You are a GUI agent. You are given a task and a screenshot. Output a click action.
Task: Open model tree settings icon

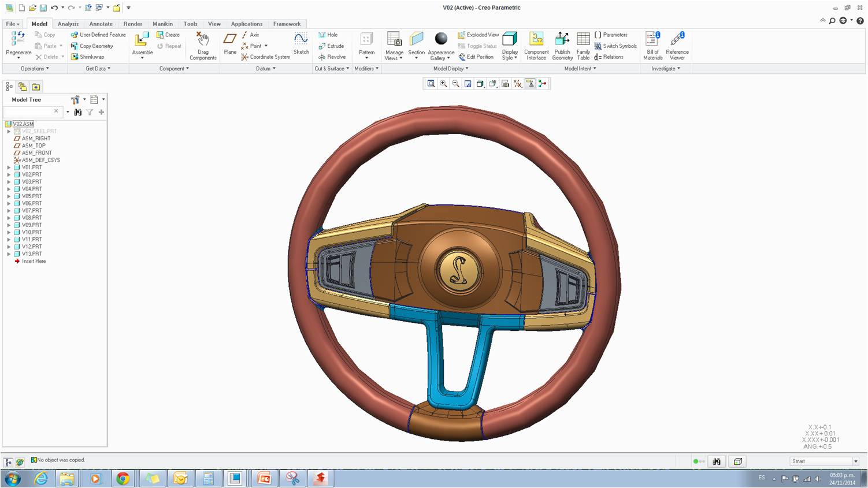[75, 100]
